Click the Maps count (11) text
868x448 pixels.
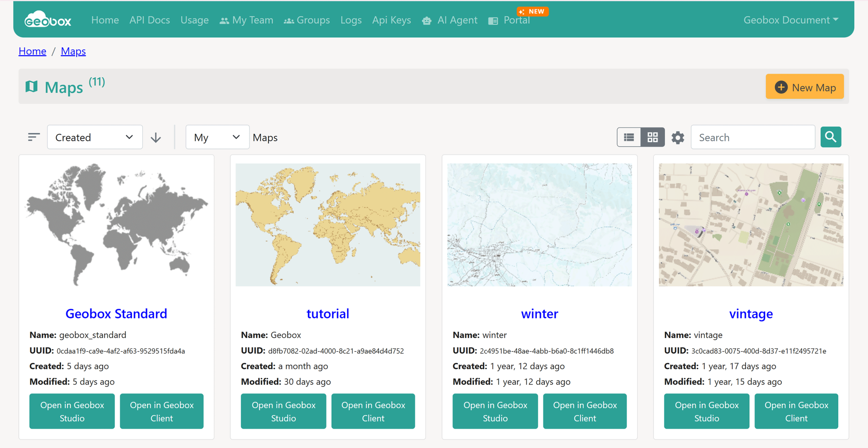pyautogui.click(x=97, y=82)
